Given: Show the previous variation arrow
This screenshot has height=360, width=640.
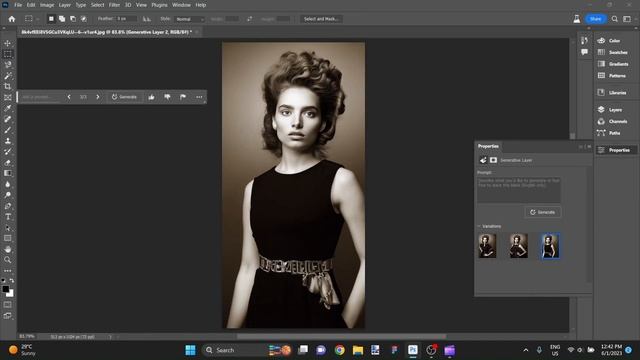Looking at the screenshot, I should point(69,97).
